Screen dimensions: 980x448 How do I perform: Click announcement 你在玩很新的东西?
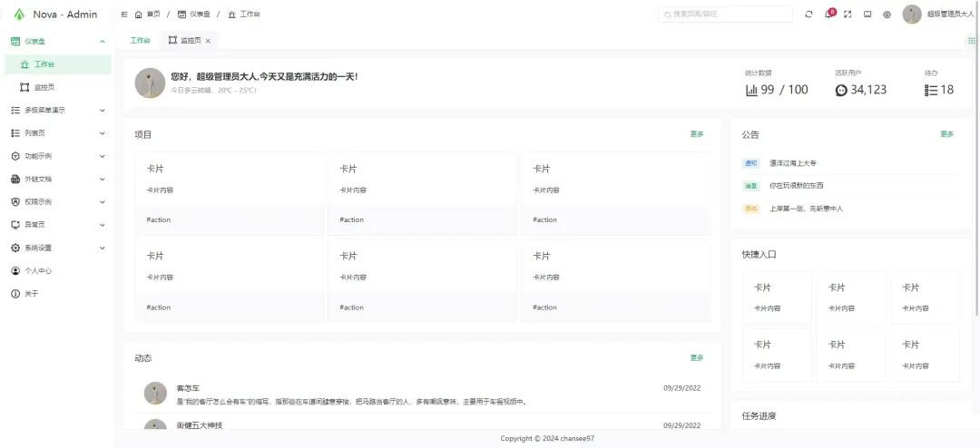pos(797,186)
